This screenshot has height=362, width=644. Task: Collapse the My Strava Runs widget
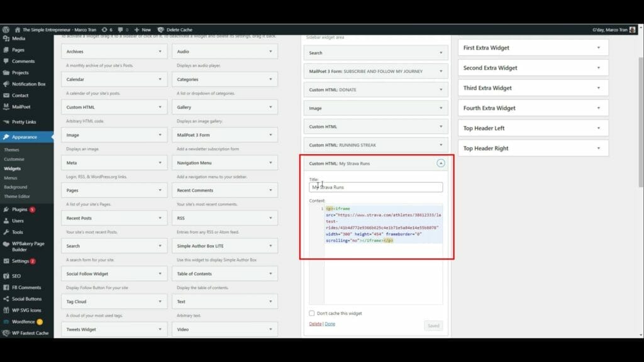440,163
